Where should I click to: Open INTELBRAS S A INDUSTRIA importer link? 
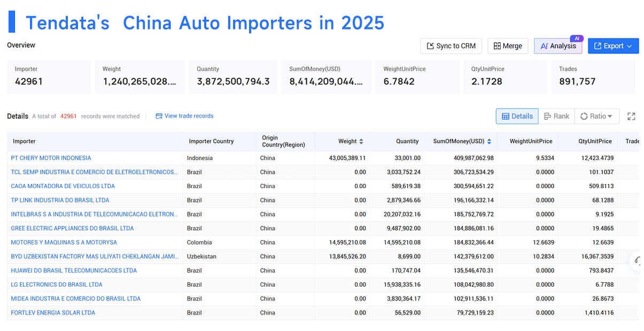pos(94,214)
